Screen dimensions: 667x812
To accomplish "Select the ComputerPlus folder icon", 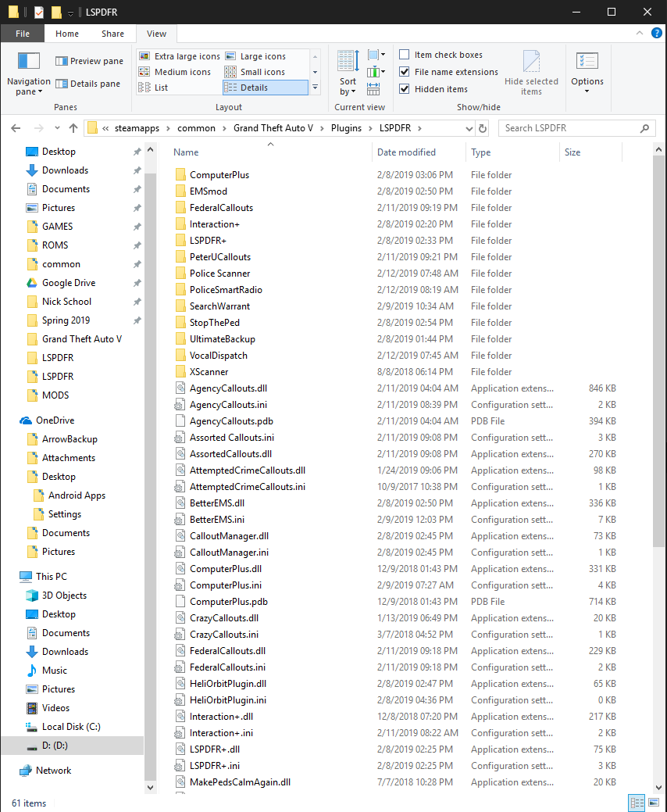I will [x=180, y=175].
